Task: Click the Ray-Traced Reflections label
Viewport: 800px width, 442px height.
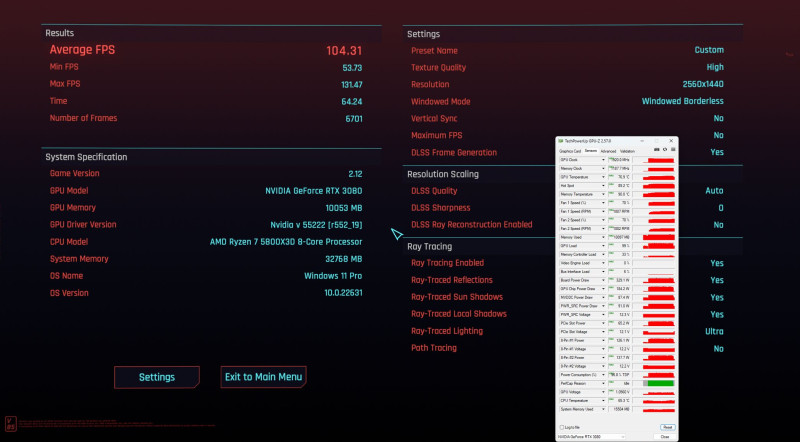Action: tap(452, 280)
